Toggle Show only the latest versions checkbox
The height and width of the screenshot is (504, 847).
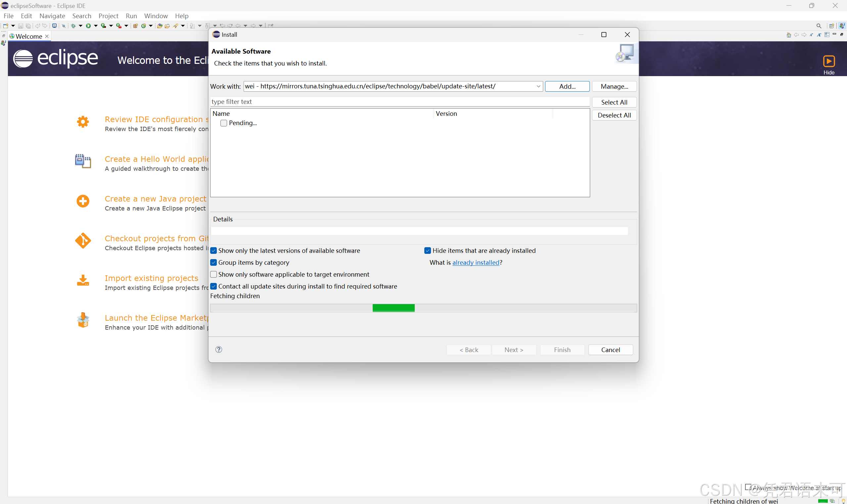pos(213,251)
